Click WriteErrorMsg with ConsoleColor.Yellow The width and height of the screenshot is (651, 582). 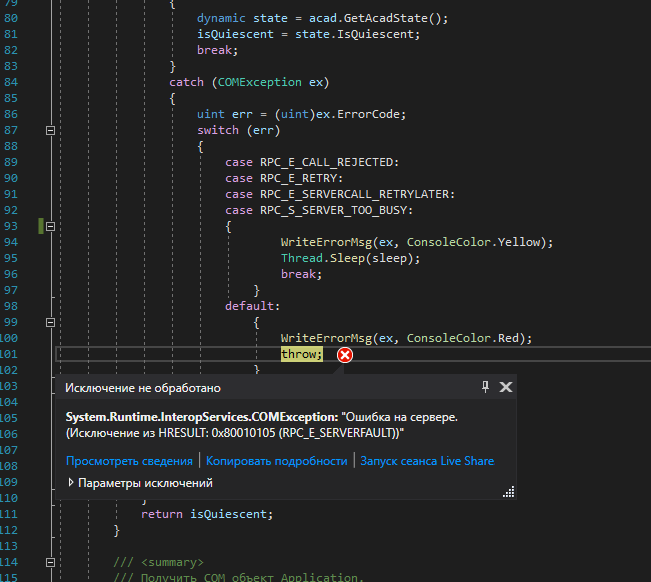tap(417, 242)
